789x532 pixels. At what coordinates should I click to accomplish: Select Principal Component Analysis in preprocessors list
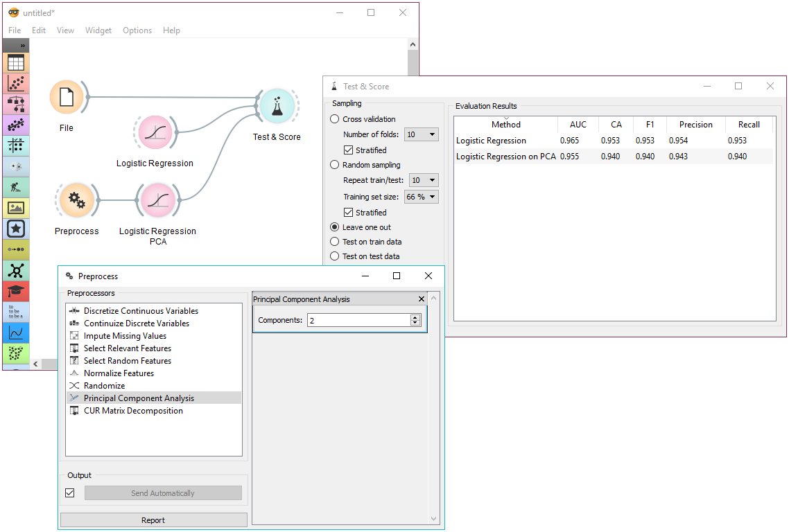[153, 398]
